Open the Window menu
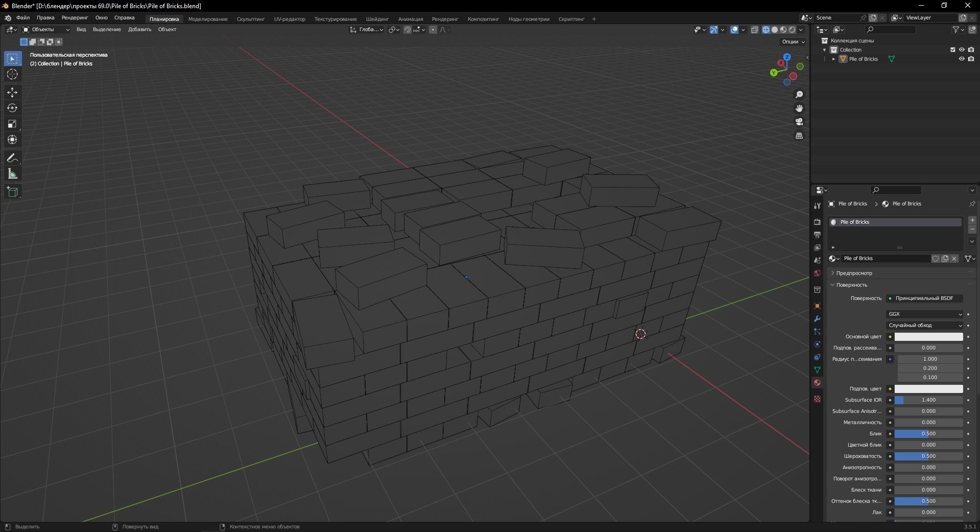 click(x=101, y=18)
